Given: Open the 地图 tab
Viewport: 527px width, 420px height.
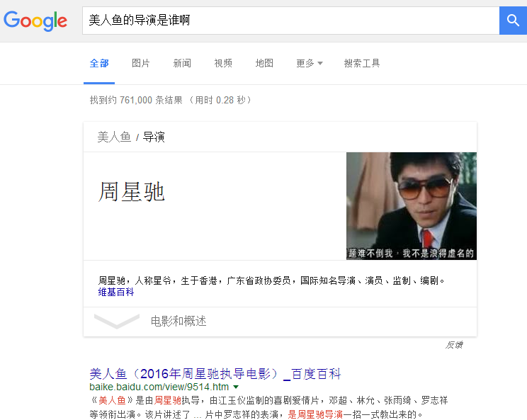Looking at the screenshot, I should pos(264,63).
